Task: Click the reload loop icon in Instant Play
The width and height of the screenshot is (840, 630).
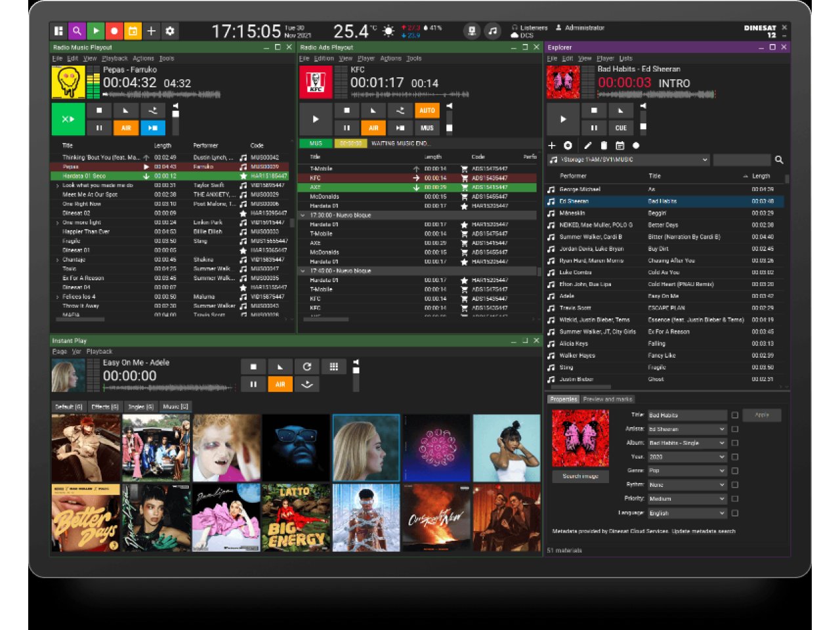Action: click(307, 367)
